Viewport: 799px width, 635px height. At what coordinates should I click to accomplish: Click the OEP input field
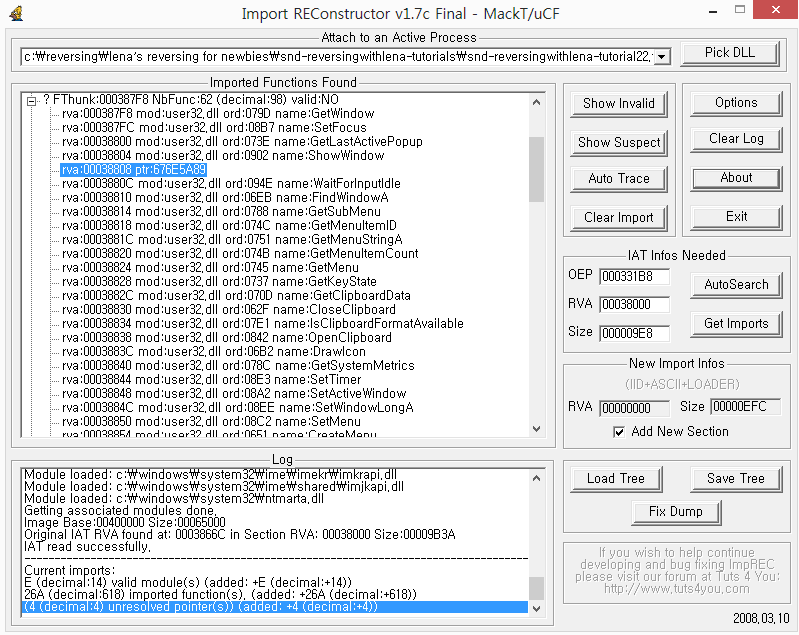pyautogui.click(x=634, y=276)
